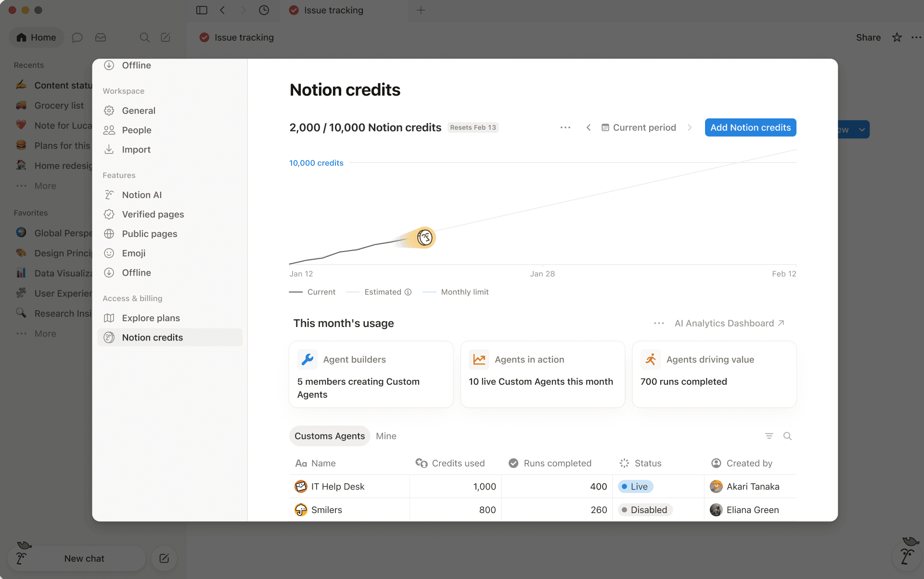Open the AI Analytics Dashboard link
The image size is (924, 579).
[x=724, y=323]
